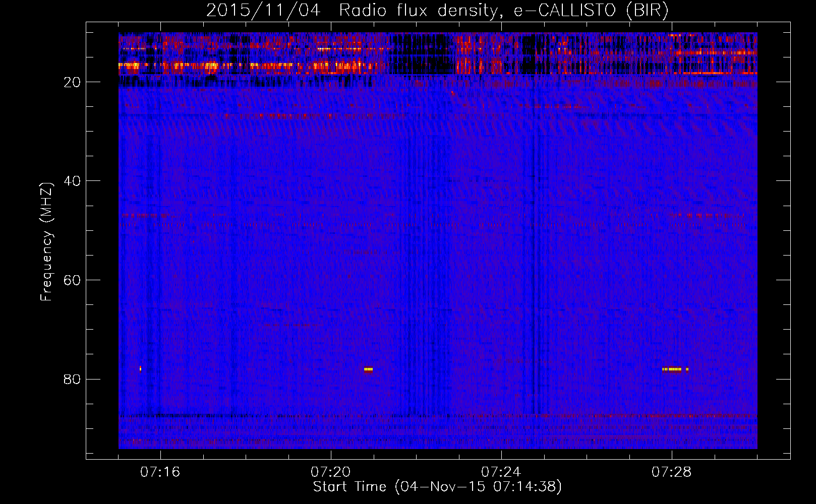This screenshot has height=504, width=816.
Task: Click the small yellow dot near 07:15:30 at 78 MHz
Action: coord(140,369)
